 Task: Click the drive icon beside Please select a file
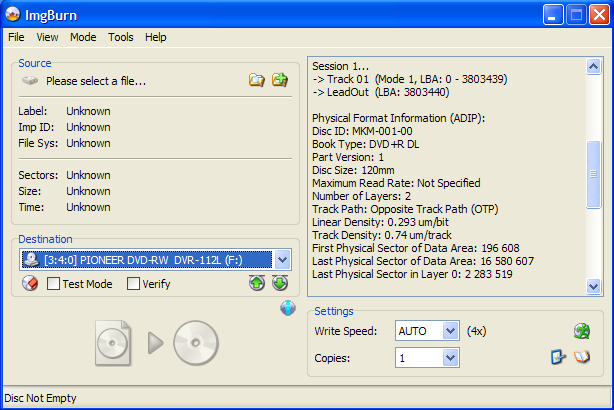pyautogui.click(x=30, y=81)
